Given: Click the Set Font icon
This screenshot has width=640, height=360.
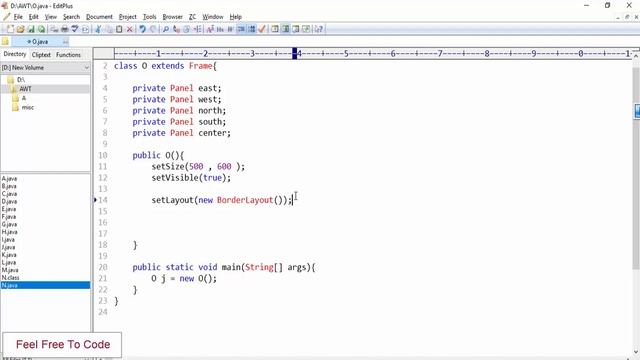Looking at the screenshot, I should click(210, 29).
